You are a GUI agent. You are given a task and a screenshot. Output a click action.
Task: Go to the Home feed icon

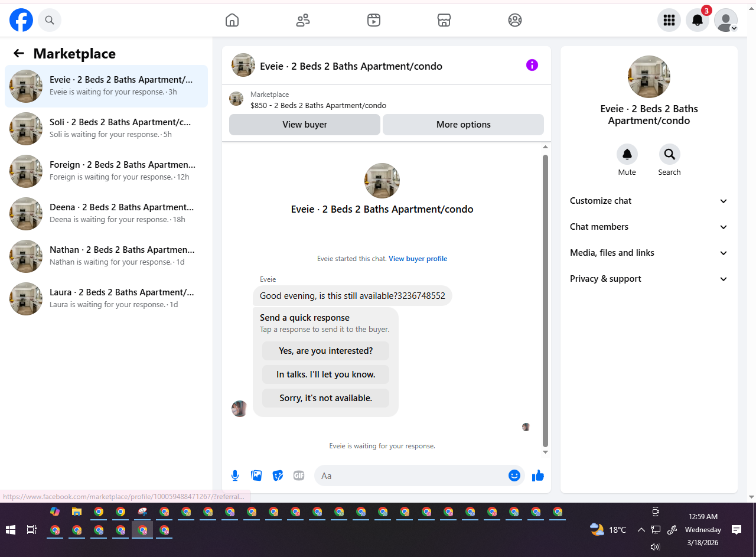coord(232,20)
